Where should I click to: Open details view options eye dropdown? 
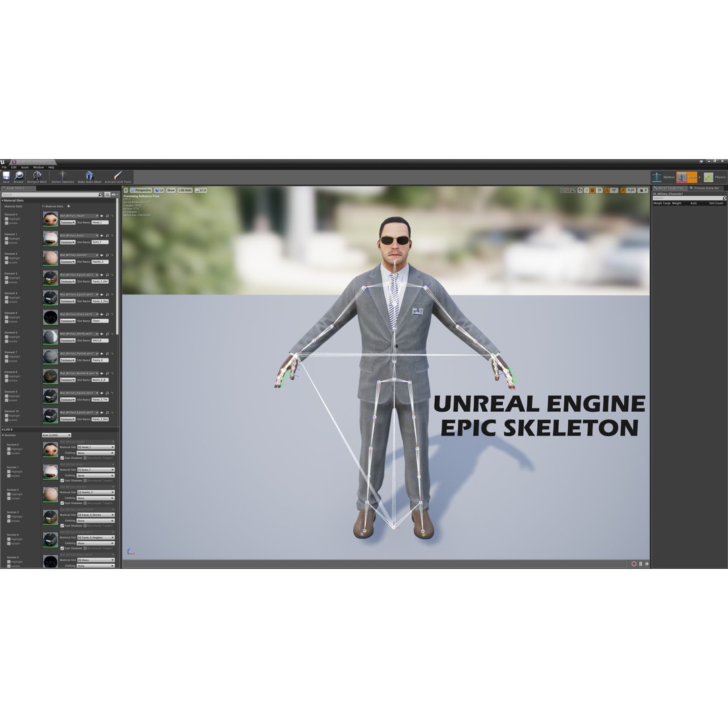coord(114,195)
